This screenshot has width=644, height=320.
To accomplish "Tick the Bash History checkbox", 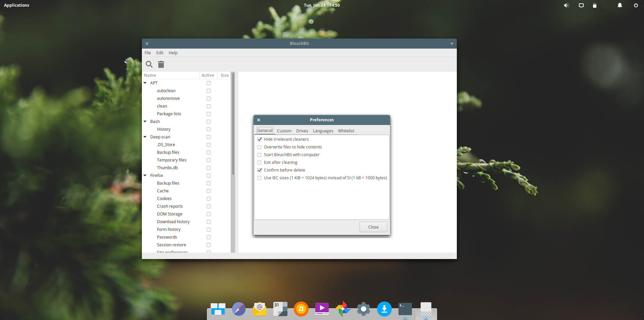I will (x=209, y=129).
